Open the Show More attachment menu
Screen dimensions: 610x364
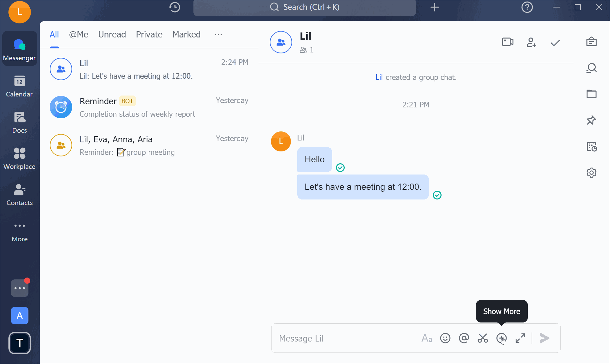point(502,338)
